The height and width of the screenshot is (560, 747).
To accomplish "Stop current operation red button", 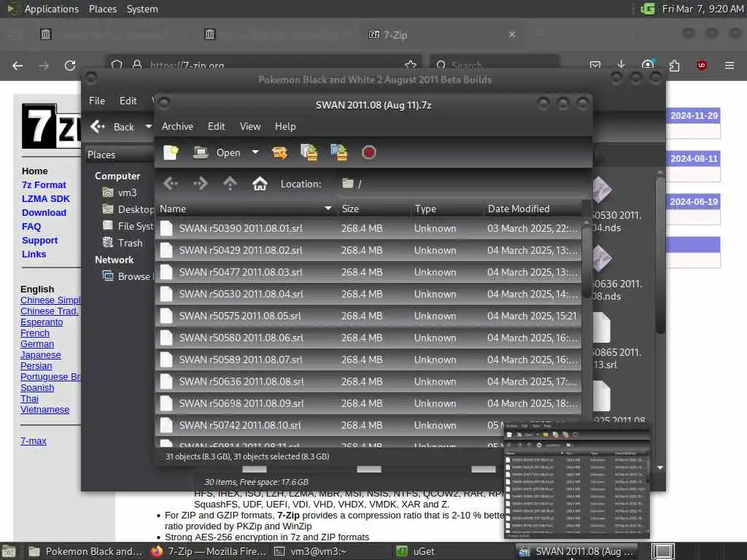I will (368, 152).
